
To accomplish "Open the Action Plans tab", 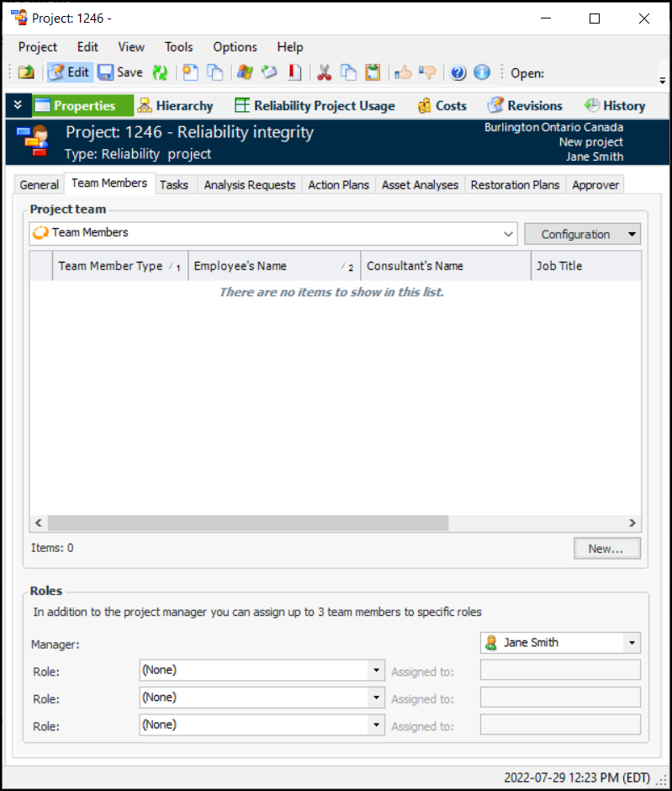I will point(339,184).
